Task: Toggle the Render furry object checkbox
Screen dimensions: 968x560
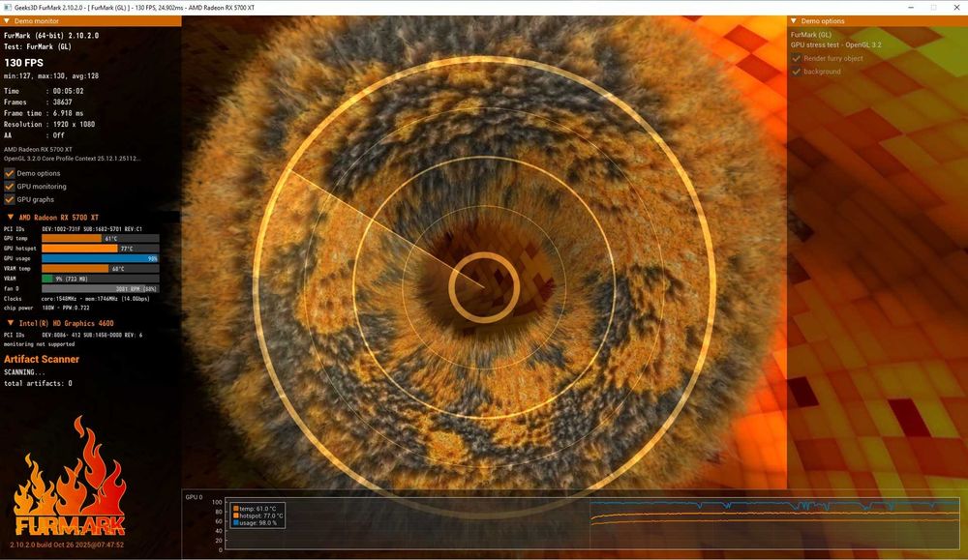Action: [x=797, y=58]
